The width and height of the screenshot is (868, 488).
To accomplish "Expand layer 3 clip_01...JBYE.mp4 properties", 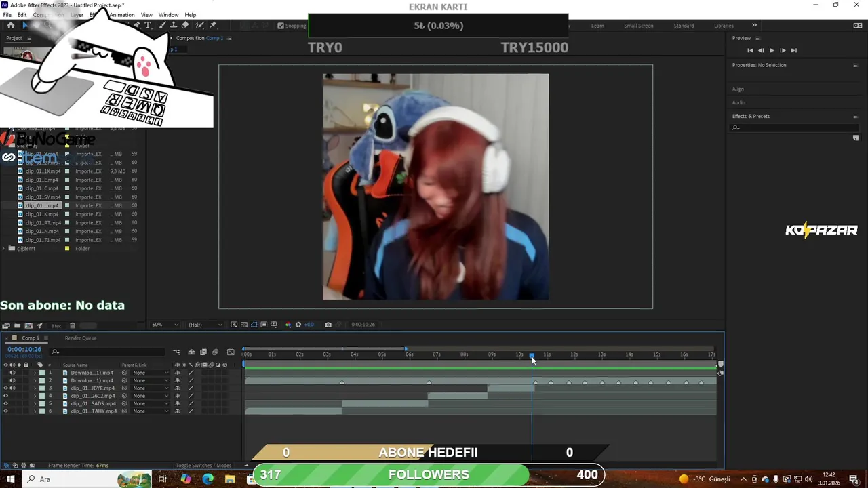I will tap(35, 388).
